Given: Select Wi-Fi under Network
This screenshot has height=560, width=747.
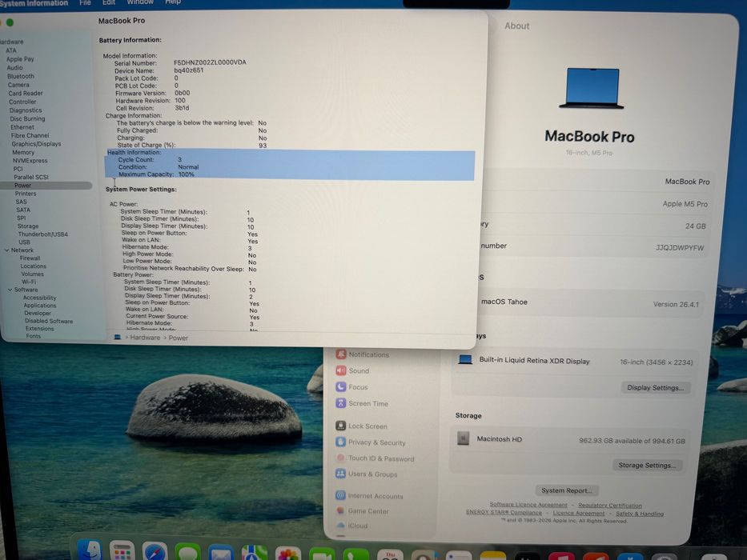Looking at the screenshot, I should click(29, 282).
